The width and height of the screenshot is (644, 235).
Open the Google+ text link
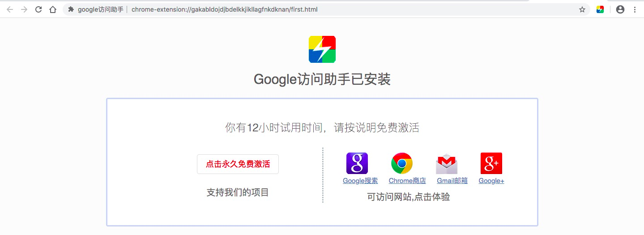(x=491, y=181)
